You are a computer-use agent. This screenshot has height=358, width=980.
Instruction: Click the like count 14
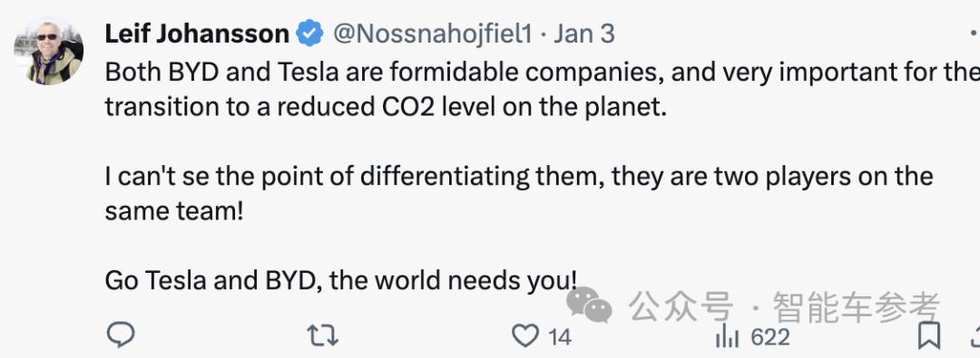tap(560, 337)
